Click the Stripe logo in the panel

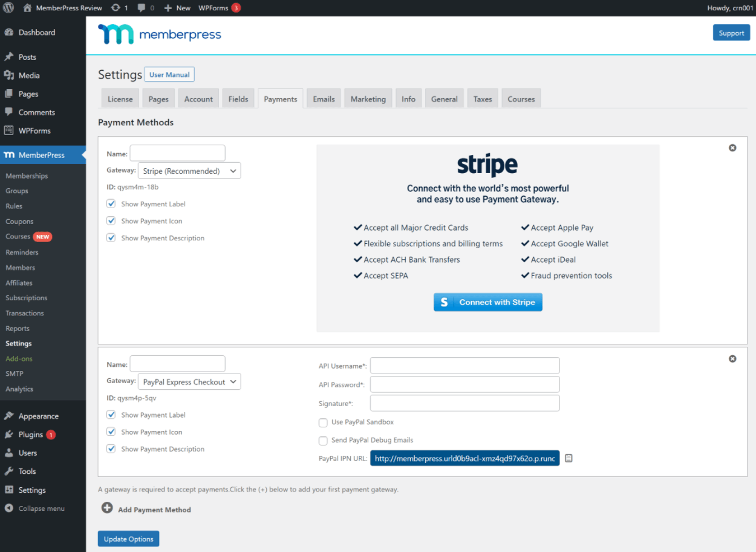click(x=487, y=165)
